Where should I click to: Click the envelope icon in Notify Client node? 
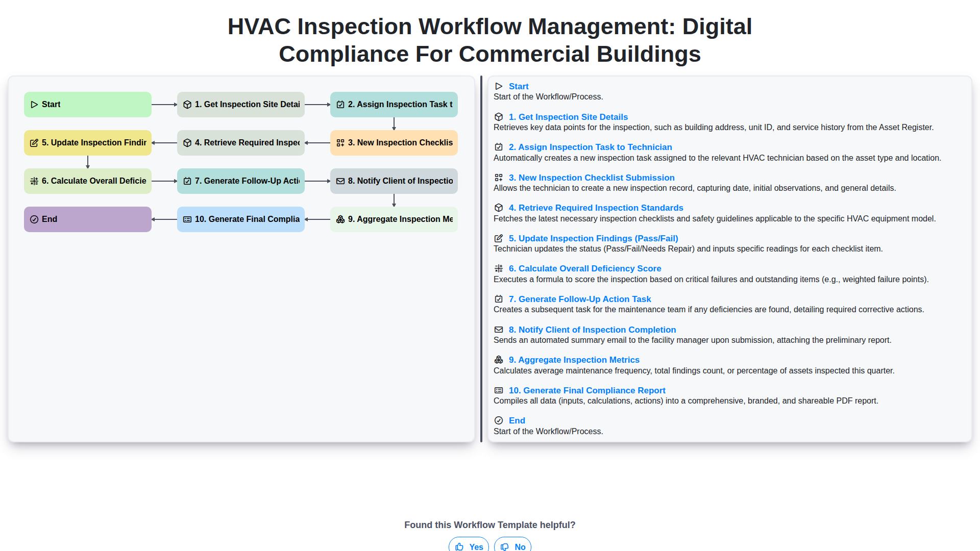340,181
